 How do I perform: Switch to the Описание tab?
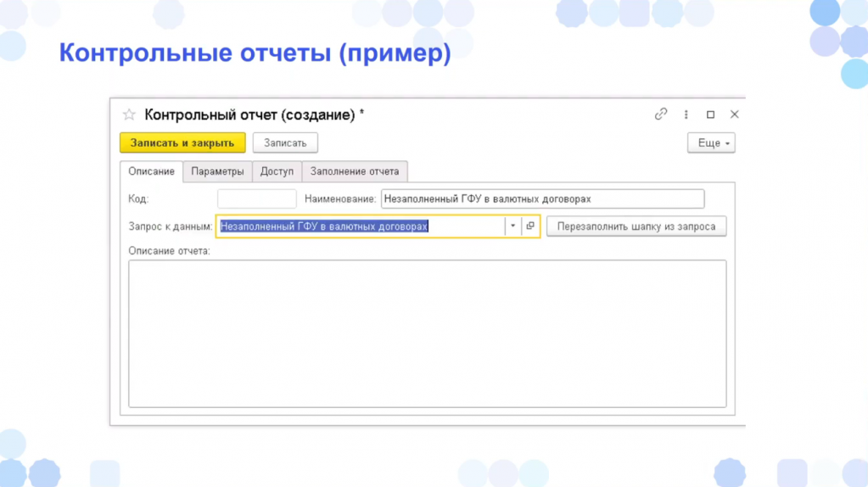(152, 171)
